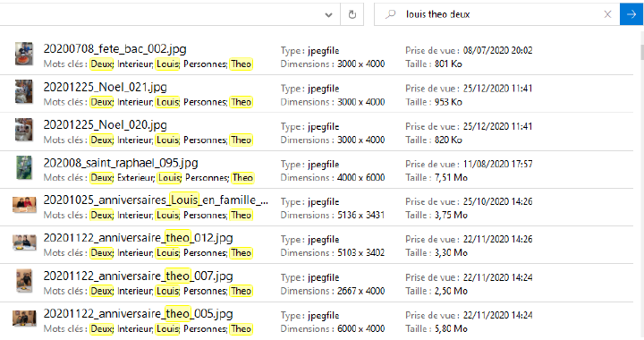
Task: Select thumbnail of 20201122_anniversaire_theo_007.jpg
Action: [24, 281]
